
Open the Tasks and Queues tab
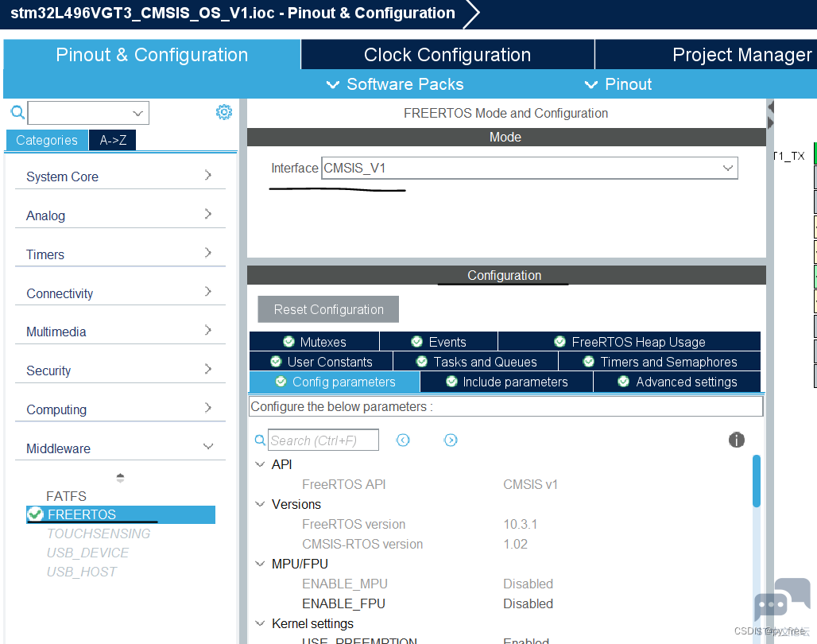pyautogui.click(x=476, y=362)
